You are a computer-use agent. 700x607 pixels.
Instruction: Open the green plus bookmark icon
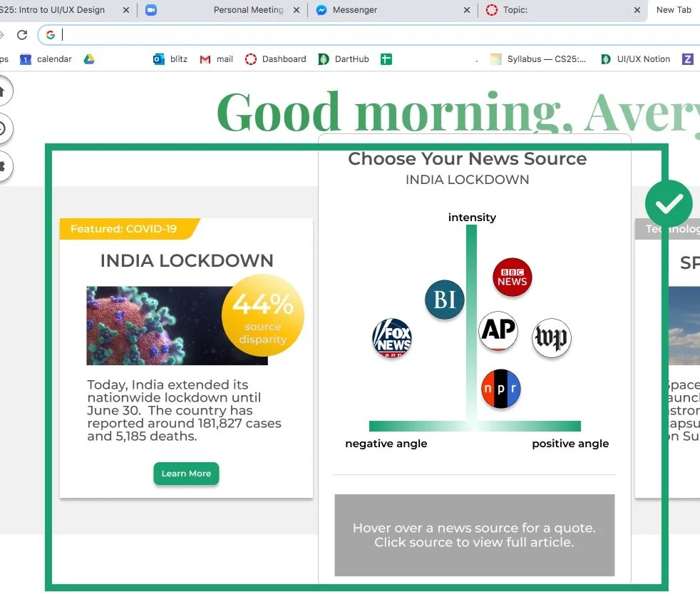tap(386, 59)
